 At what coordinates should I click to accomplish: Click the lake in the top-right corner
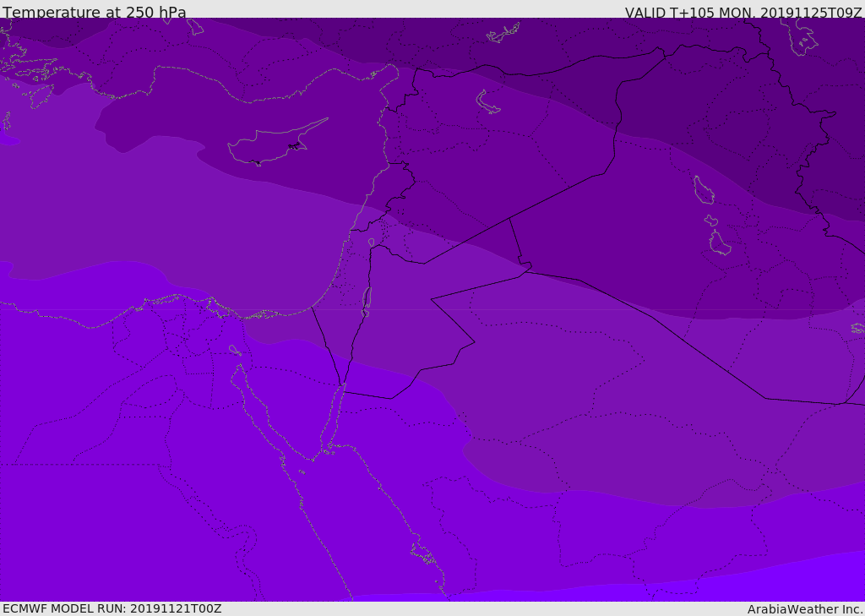801,36
